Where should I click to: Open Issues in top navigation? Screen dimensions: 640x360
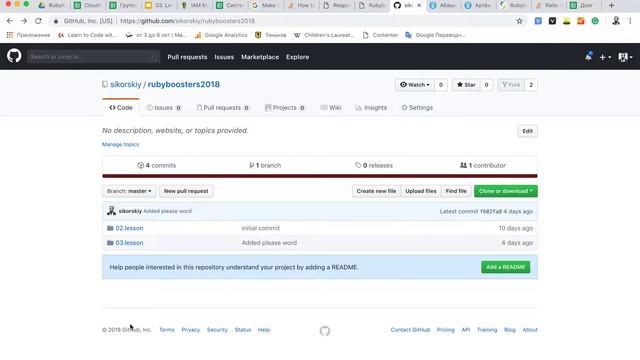224,57
